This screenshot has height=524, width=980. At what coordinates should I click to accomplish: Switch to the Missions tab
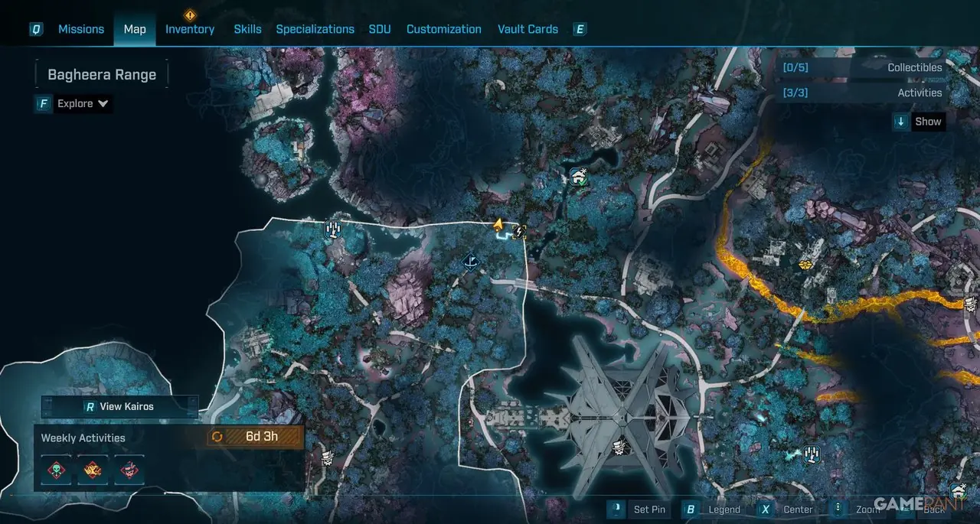tap(81, 29)
